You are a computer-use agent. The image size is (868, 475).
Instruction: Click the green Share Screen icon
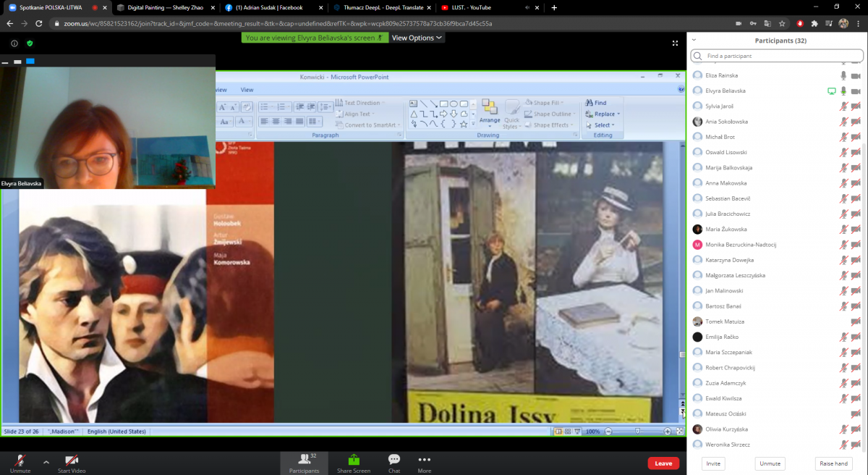pyautogui.click(x=354, y=459)
